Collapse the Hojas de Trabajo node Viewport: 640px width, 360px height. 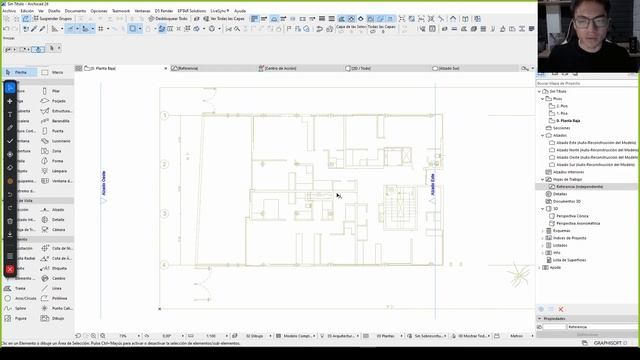coord(543,180)
